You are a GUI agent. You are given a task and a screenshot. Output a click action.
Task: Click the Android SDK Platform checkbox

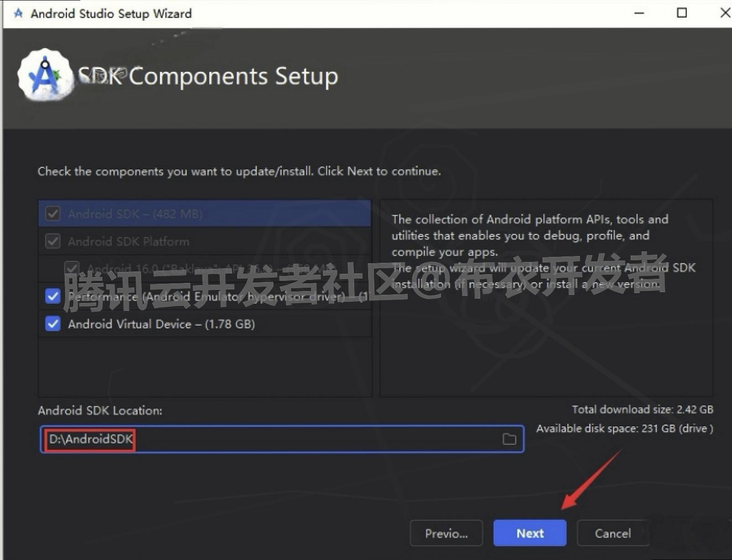(x=52, y=241)
